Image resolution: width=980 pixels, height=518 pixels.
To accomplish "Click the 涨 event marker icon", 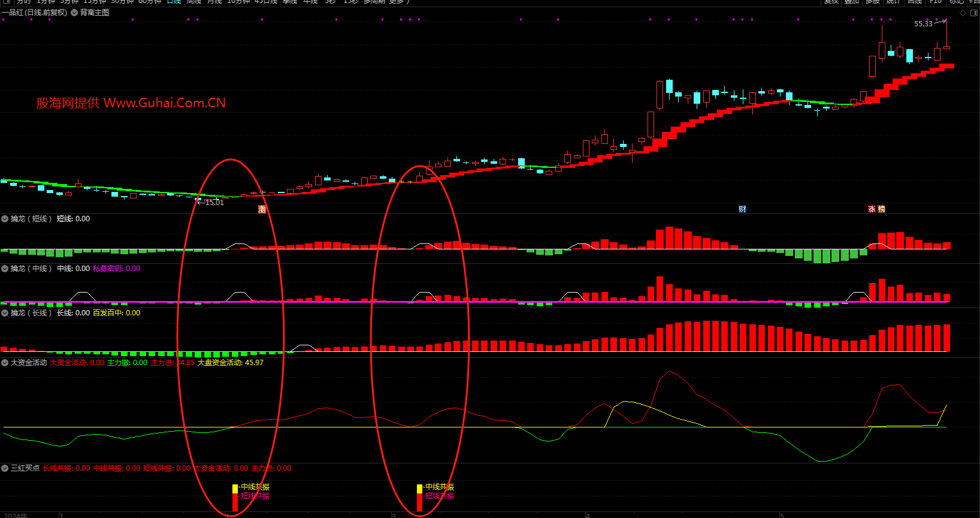I will (x=872, y=209).
